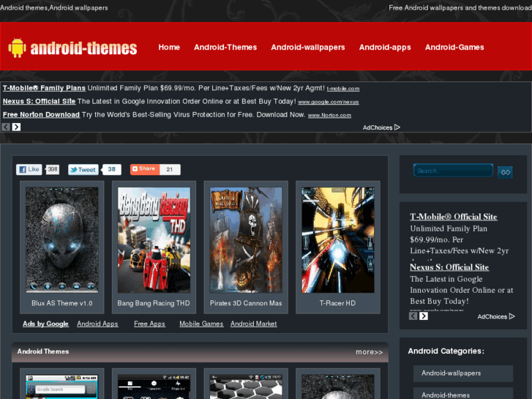Viewport: 532px width, 399px height.
Task: Click the search GO button
Action: pos(505,172)
